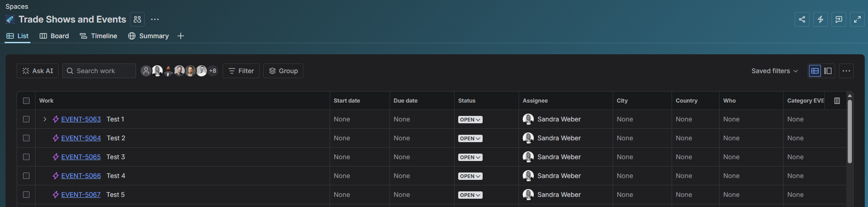Open the status dropdown for Test 3

[x=470, y=157]
